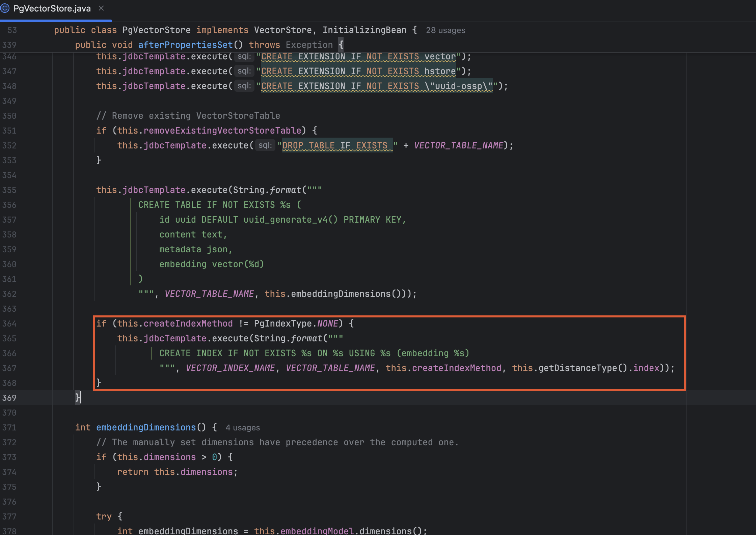Click the embeddingDimensions method declaration name
This screenshot has height=535, width=756.
146,427
